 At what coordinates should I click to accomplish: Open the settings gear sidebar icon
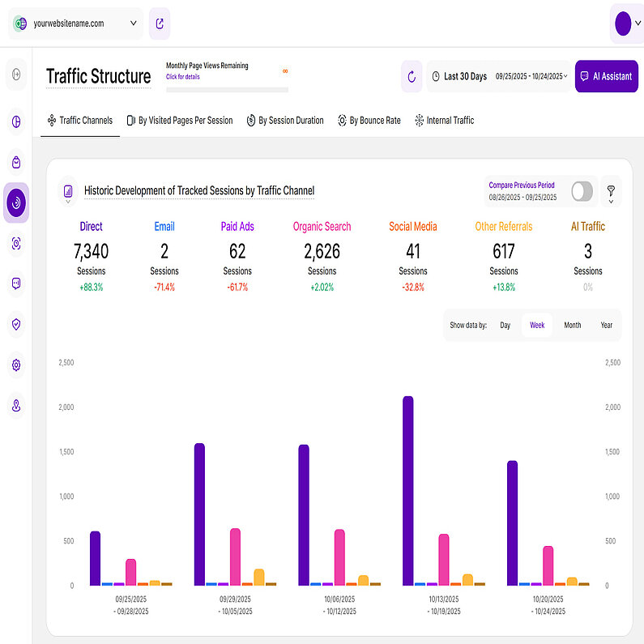click(x=16, y=365)
